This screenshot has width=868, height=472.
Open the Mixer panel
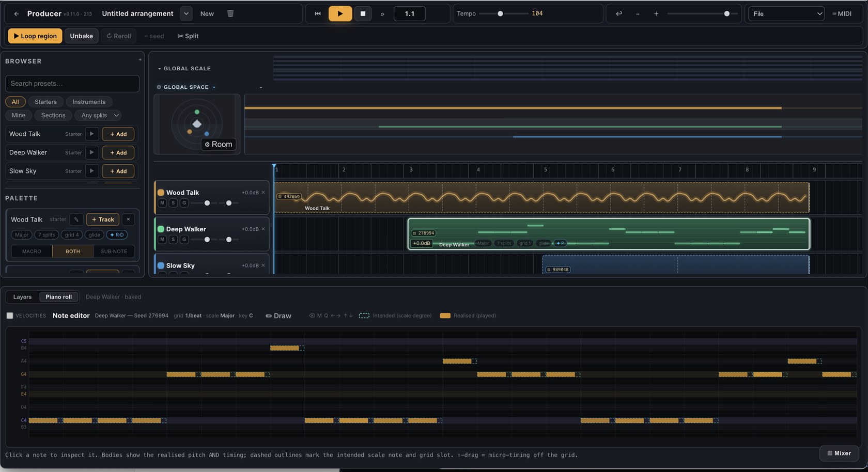(839, 453)
